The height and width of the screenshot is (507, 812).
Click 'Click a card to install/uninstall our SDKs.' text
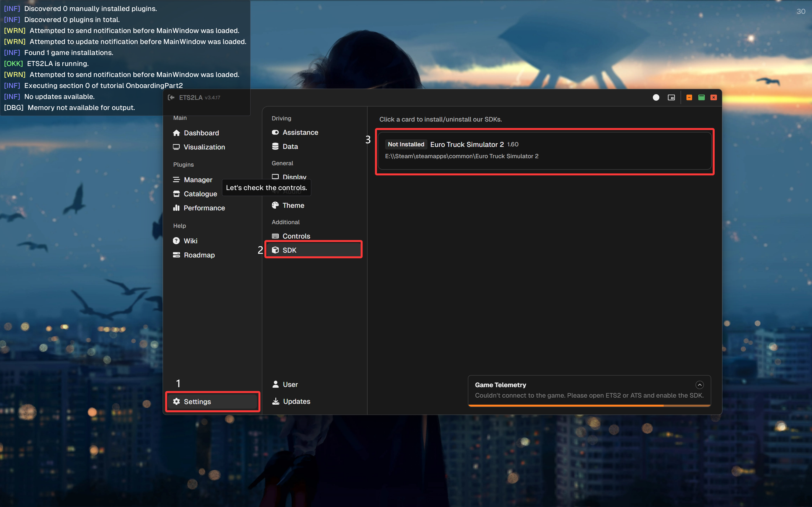point(440,119)
